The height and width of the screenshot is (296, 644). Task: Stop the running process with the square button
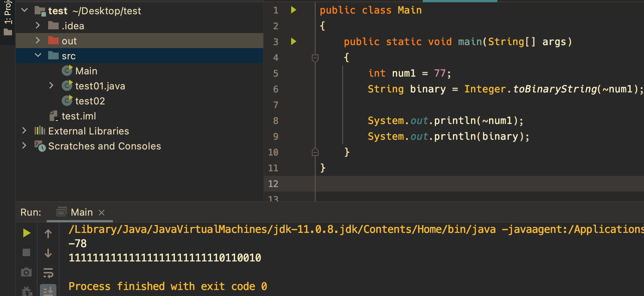[26, 252]
